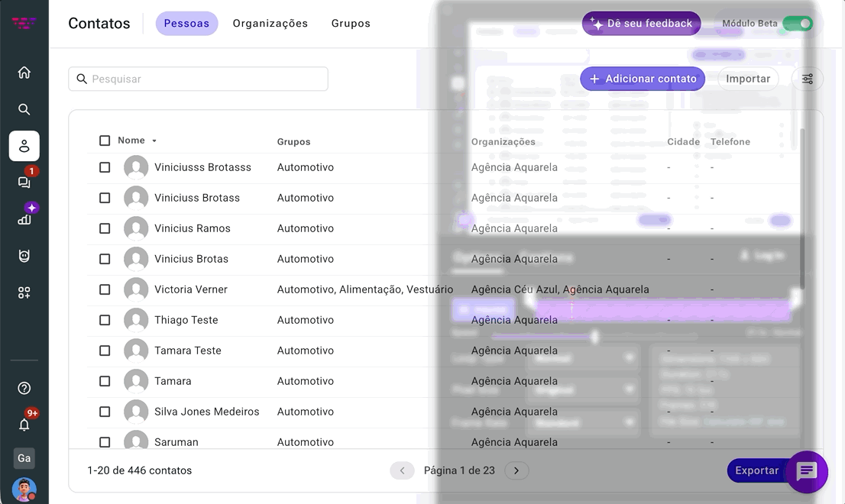Check the box for Thiago Teste
Viewport: 845px width, 504px height.
[105, 321]
